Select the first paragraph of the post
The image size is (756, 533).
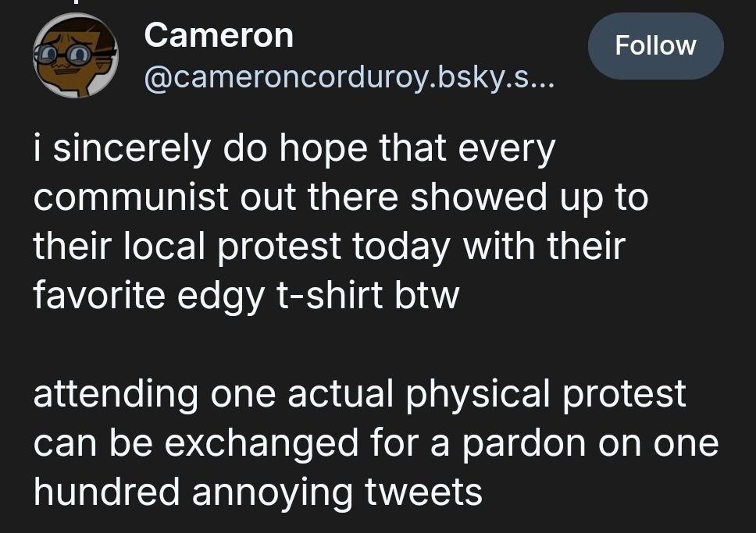[336, 221]
